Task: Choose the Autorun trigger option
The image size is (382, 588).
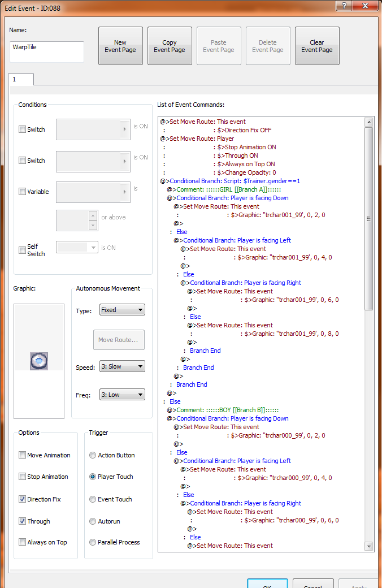Action: (93, 521)
